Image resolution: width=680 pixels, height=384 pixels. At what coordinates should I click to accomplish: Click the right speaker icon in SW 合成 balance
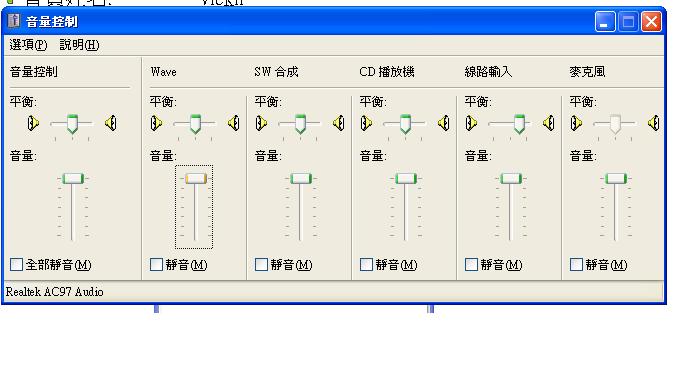(x=339, y=123)
